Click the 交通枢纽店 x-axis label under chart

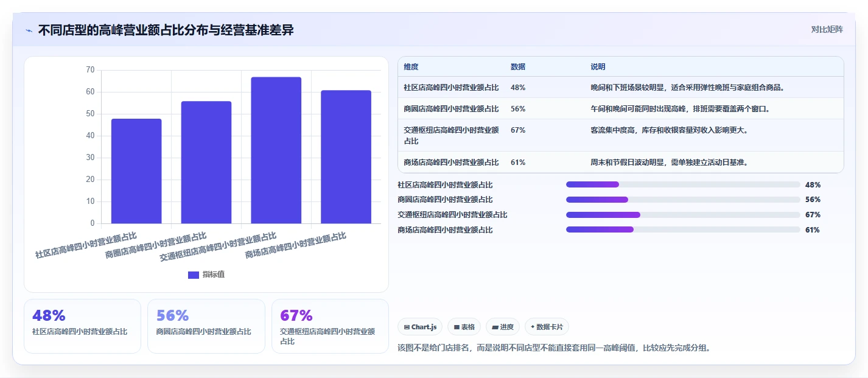[x=218, y=247]
